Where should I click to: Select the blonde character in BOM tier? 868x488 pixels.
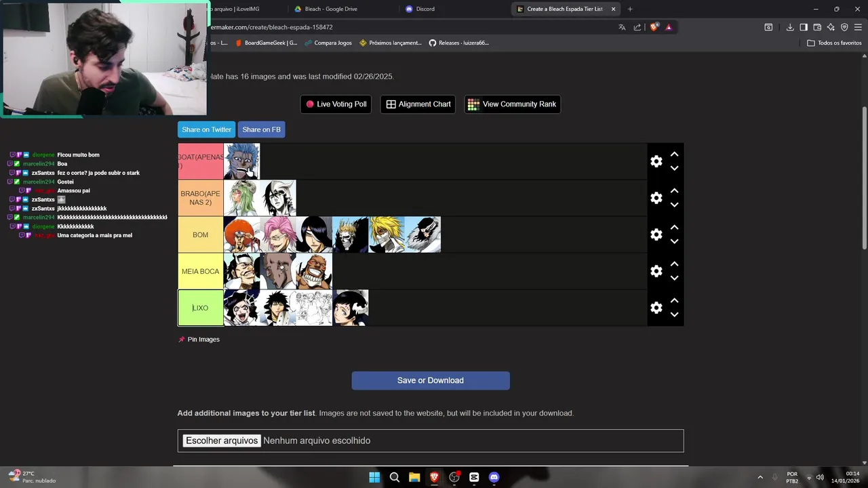pyautogui.click(x=387, y=235)
